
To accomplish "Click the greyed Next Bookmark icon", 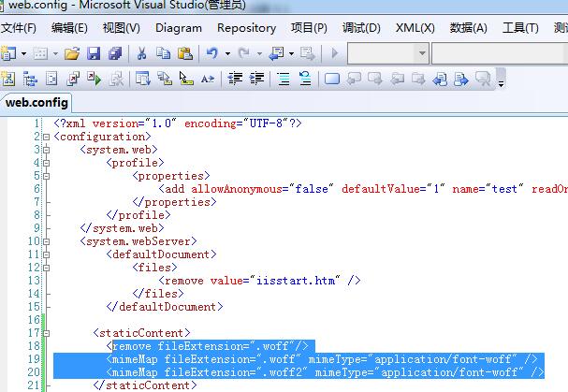I will (x=375, y=79).
